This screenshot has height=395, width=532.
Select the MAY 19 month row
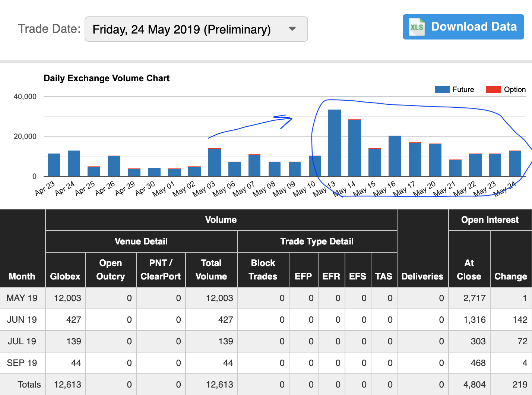tap(22, 298)
